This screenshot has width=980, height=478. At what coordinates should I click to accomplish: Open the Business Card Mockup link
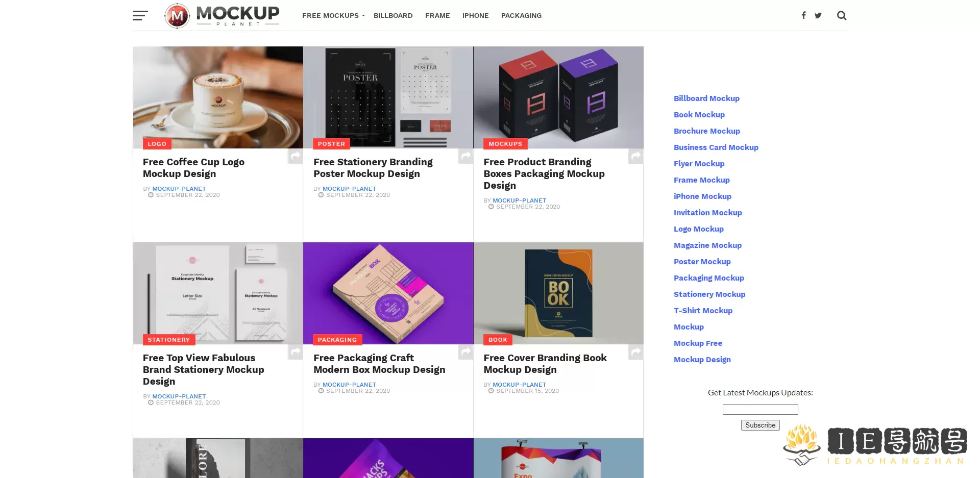pos(716,147)
